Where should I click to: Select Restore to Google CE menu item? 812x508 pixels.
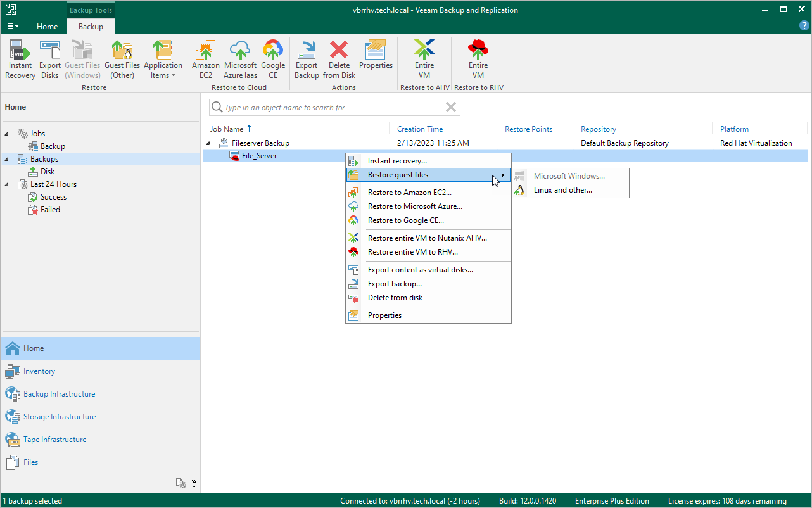pyautogui.click(x=428, y=220)
